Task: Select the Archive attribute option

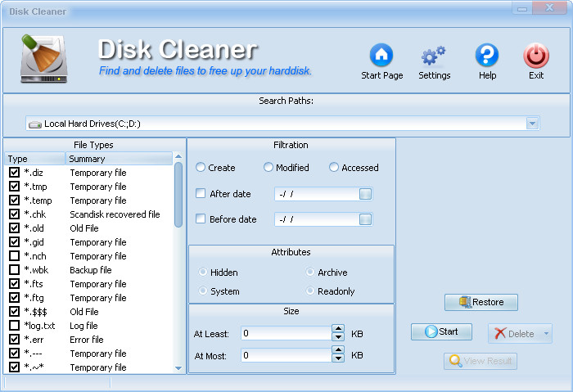Action: pyautogui.click(x=310, y=273)
